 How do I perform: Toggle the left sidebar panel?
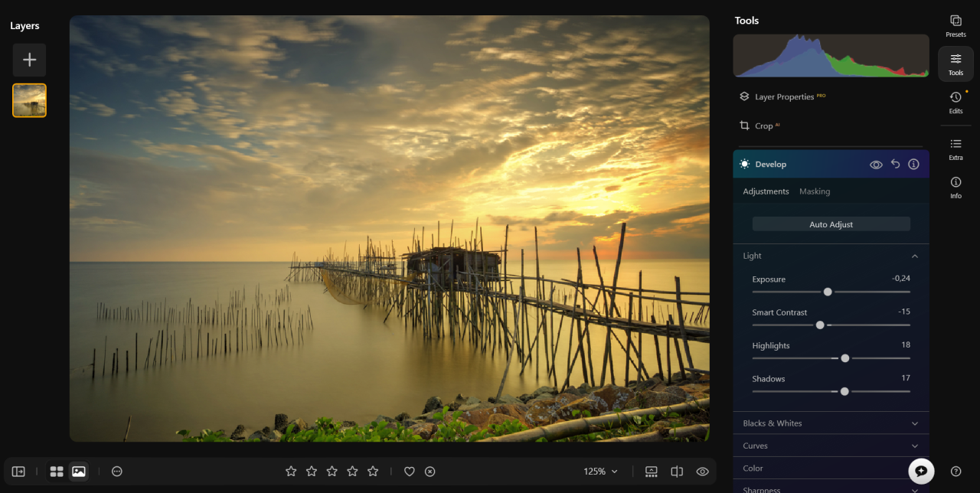point(18,472)
